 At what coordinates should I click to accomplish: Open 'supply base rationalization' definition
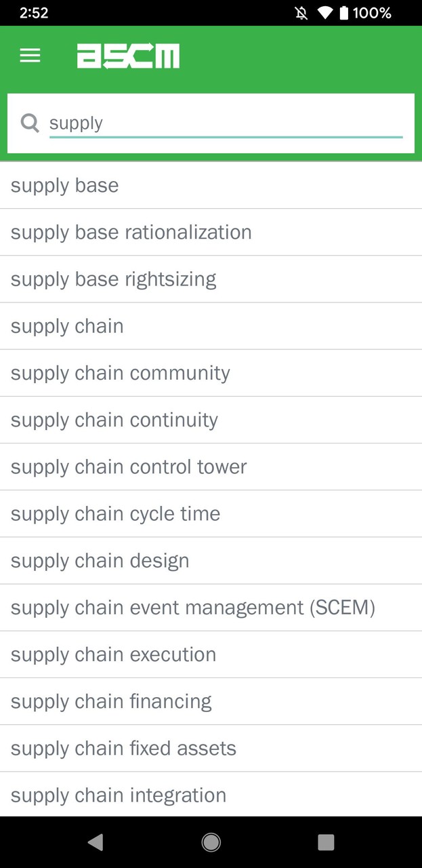tap(131, 232)
